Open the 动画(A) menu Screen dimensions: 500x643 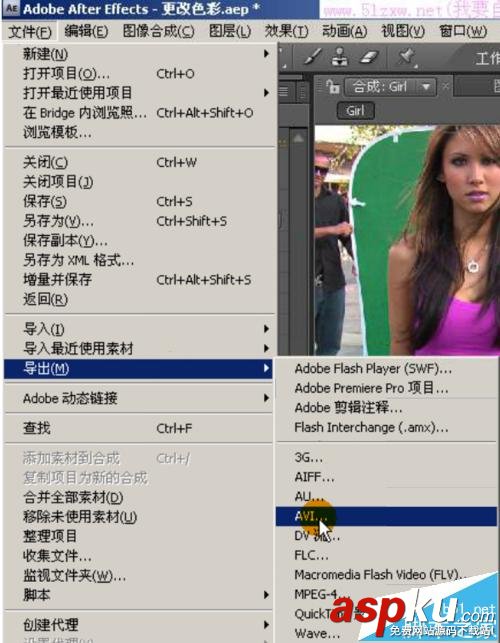point(345,31)
